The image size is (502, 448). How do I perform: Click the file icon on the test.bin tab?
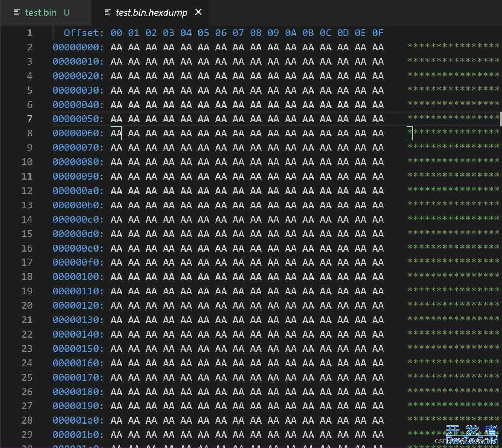point(17,13)
